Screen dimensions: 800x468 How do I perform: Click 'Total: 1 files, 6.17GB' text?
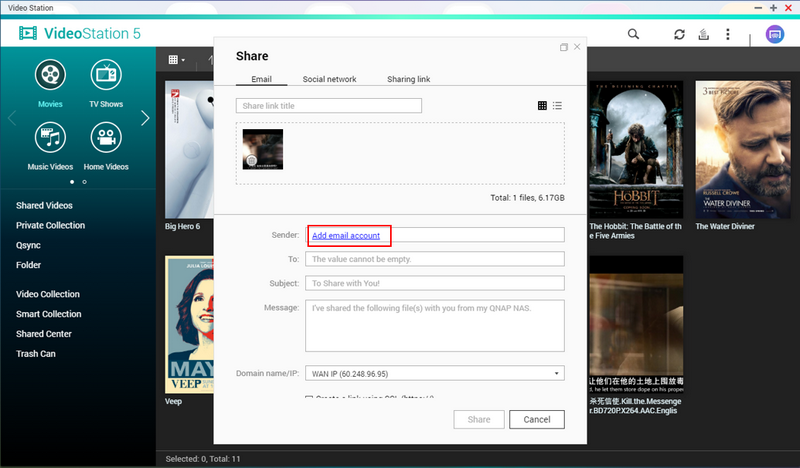(528, 198)
